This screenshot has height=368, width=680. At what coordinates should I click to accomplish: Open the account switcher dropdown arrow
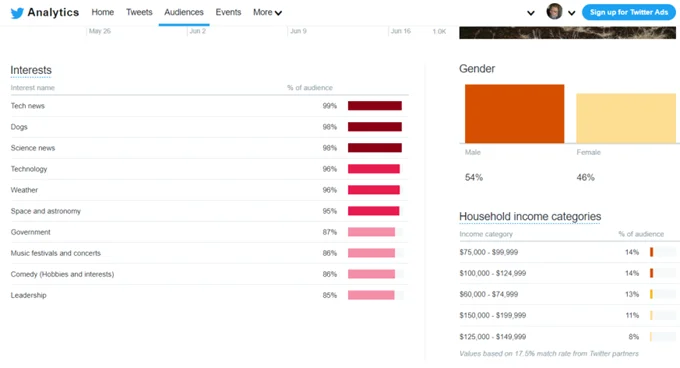(x=530, y=13)
